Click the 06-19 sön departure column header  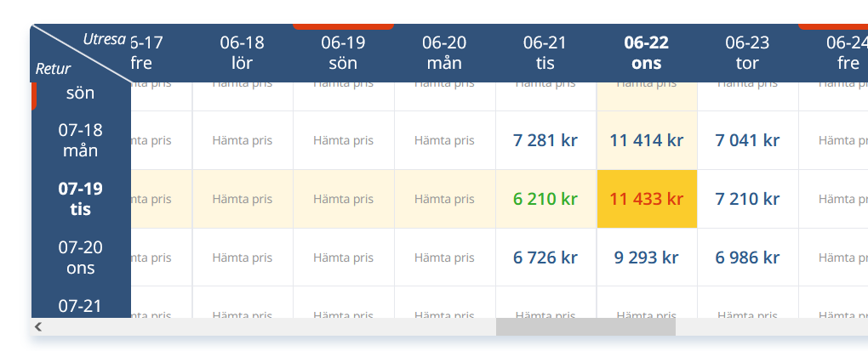tap(343, 53)
